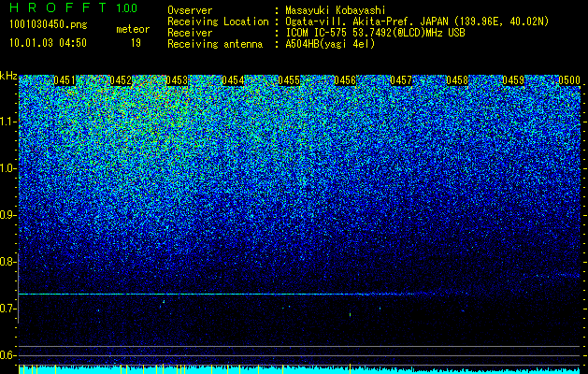Viewport: 588px width, 374px height.
Task: Click the 0453 time marker
Action: pyautogui.click(x=177, y=80)
